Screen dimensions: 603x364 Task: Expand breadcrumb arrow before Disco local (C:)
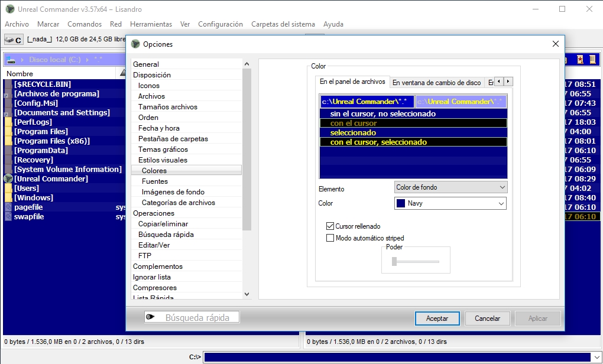click(22, 60)
